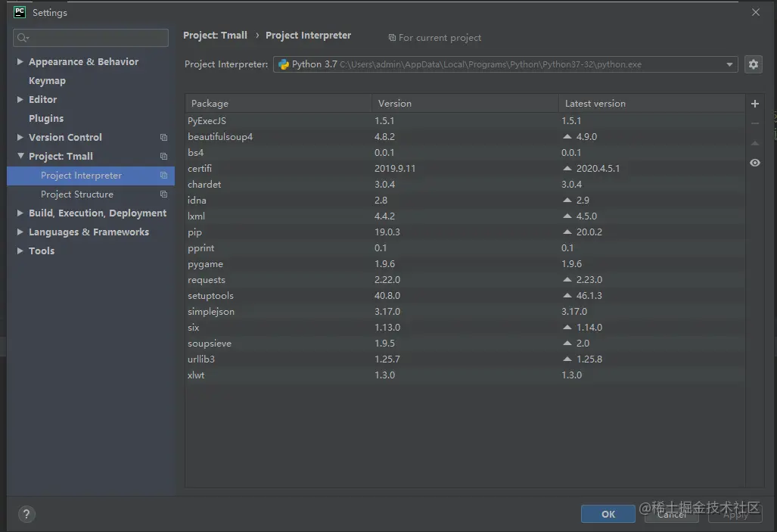Select the lxml package row
The height and width of the screenshot is (532, 777).
pos(465,216)
